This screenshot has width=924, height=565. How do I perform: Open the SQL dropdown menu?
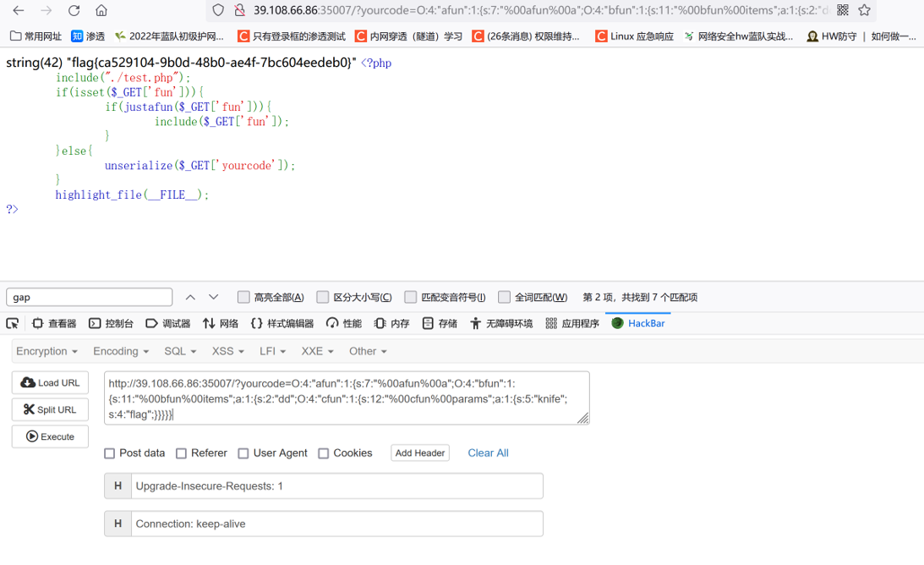(180, 351)
